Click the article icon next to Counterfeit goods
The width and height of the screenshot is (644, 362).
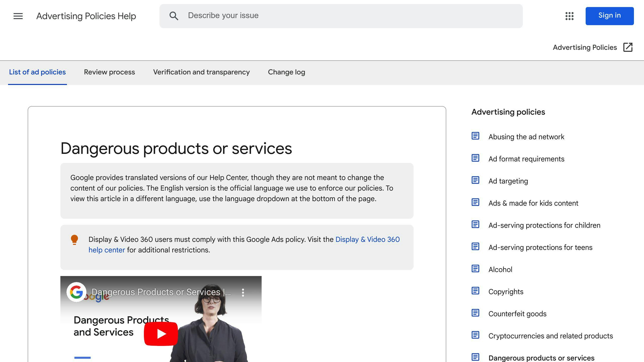(x=475, y=313)
